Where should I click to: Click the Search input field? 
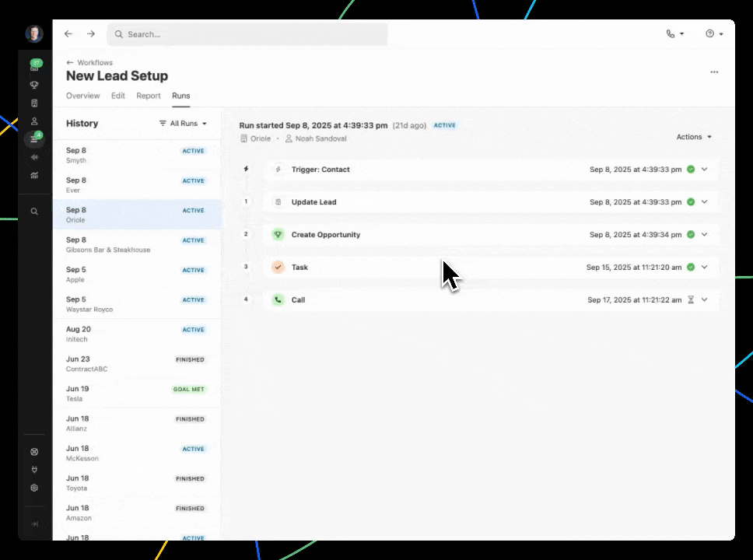[247, 34]
